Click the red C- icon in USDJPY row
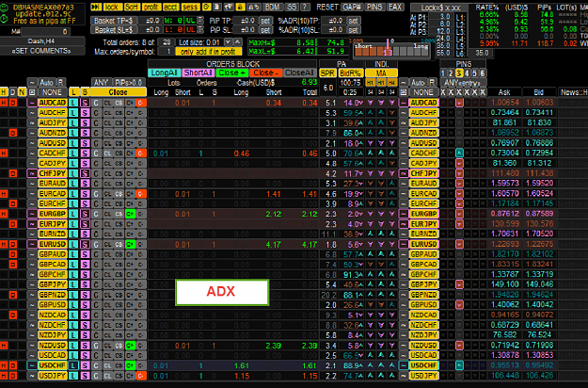 pyautogui.click(x=141, y=376)
